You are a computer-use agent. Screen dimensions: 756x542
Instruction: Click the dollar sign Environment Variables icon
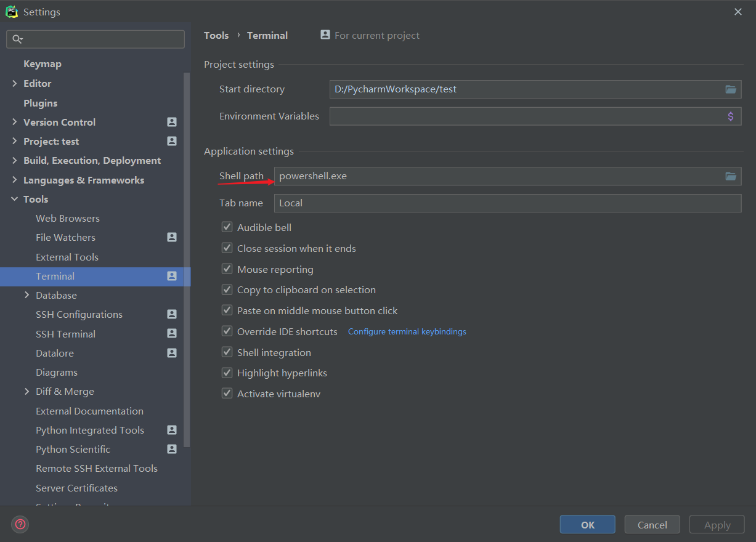[x=731, y=116]
